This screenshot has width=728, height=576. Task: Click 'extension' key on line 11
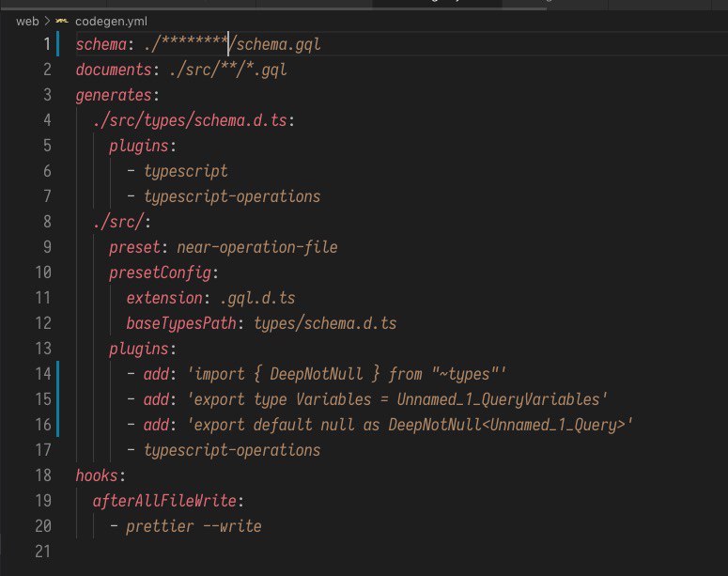point(164,298)
